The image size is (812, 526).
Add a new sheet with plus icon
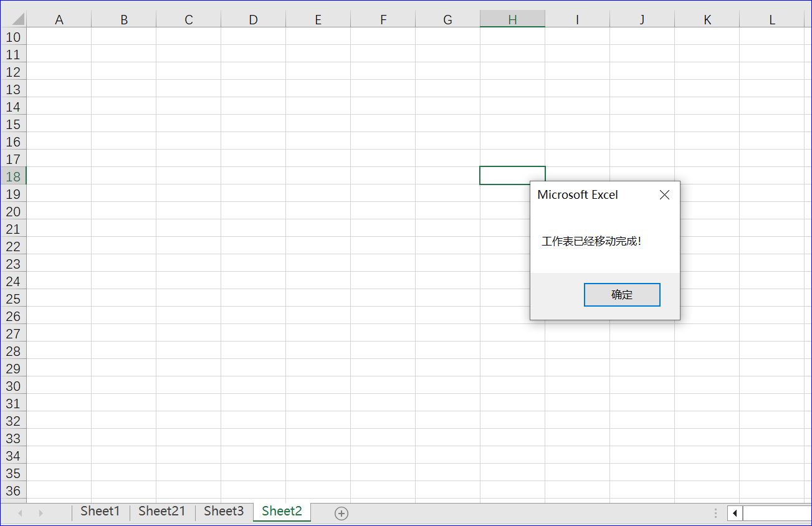[x=342, y=514]
